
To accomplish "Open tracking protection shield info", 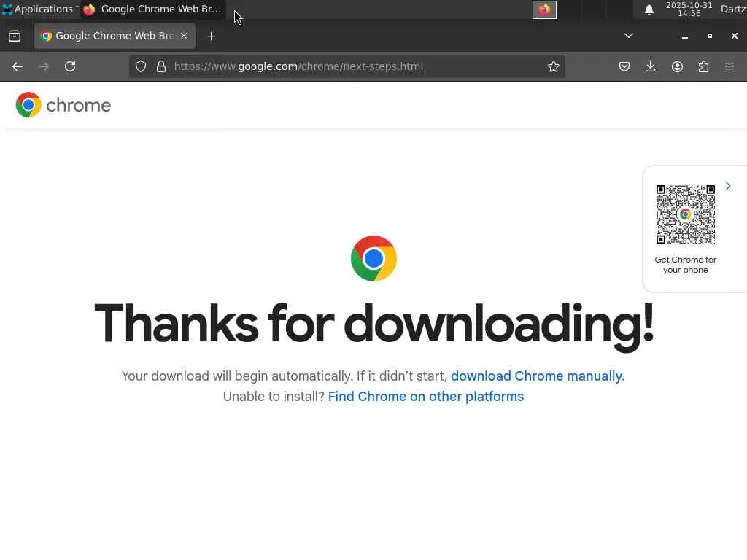I will (141, 66).
